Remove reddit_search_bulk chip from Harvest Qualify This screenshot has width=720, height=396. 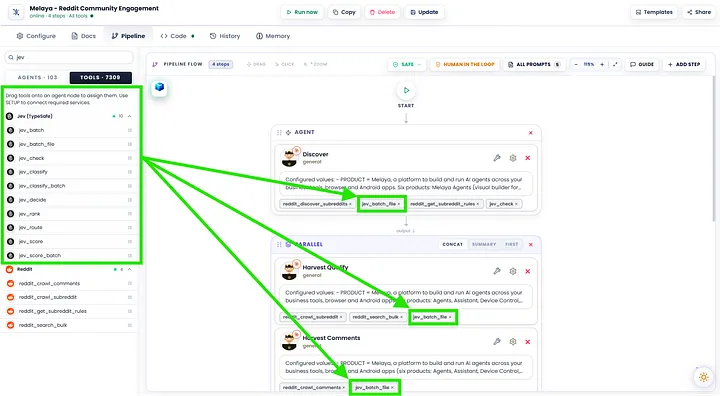(x=401, y=317)
